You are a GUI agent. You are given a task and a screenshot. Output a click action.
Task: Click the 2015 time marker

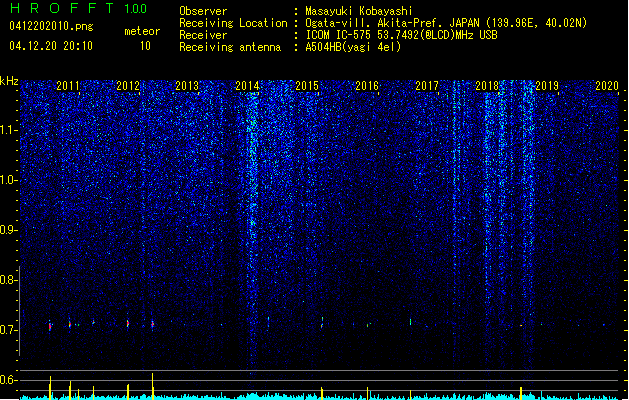[x=307, y=85]
